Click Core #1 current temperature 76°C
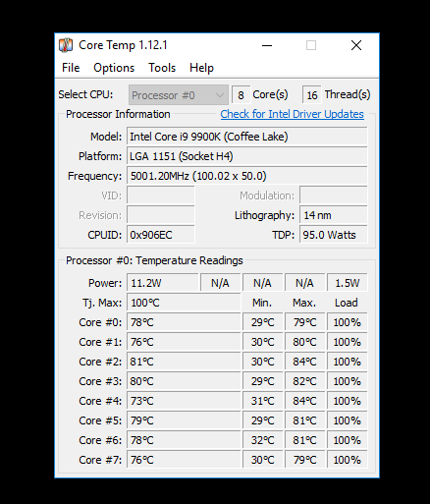This screenshot has height=504, width=430. coord(184,342)
